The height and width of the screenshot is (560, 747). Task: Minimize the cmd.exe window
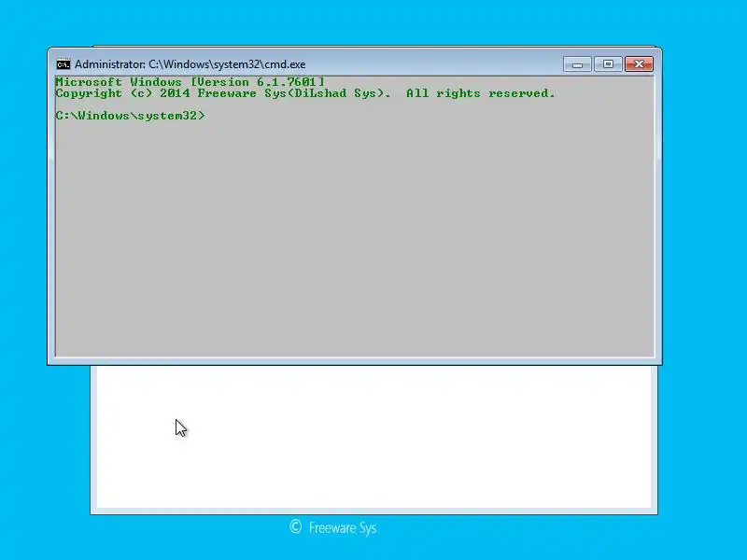click(577, 64)
